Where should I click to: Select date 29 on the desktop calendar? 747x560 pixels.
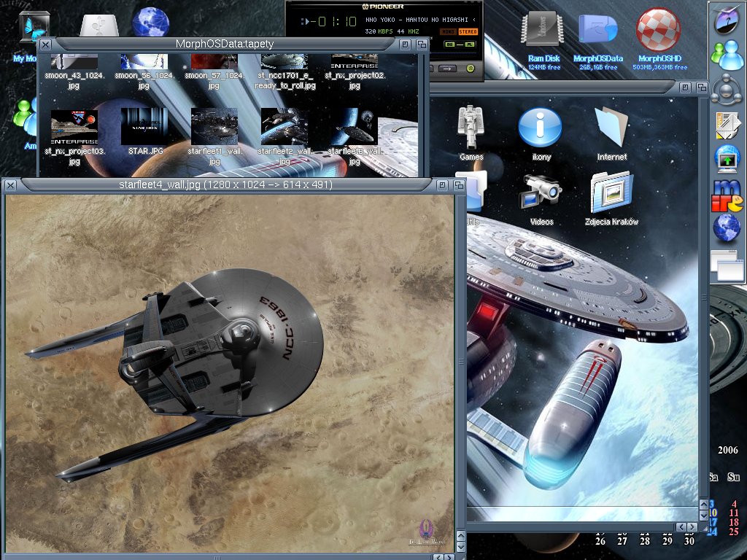tap(667, 541)
